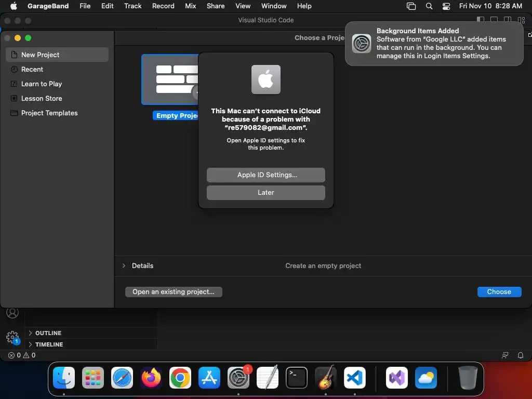Select Recent in sidebar
This screenshot has height=399, width=532.
[x=57, y=69]
